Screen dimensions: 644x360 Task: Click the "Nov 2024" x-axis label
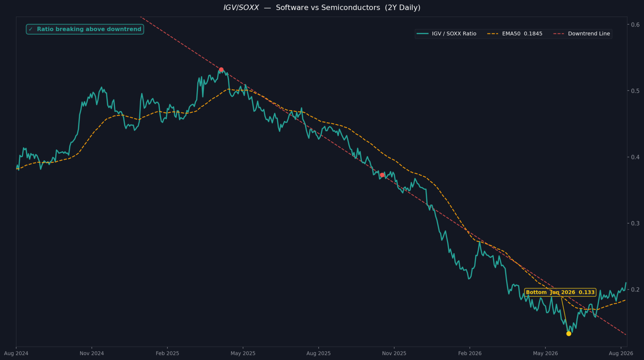(92, 354)
